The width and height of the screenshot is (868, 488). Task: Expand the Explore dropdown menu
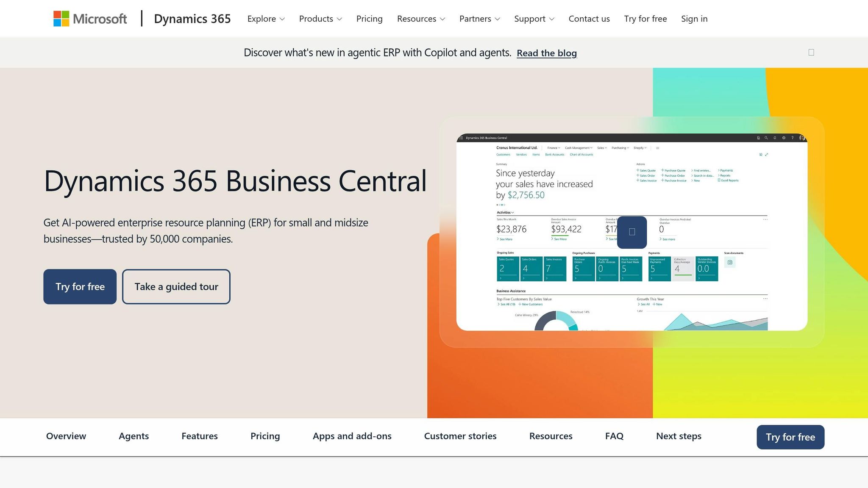(x=266, y=19)
